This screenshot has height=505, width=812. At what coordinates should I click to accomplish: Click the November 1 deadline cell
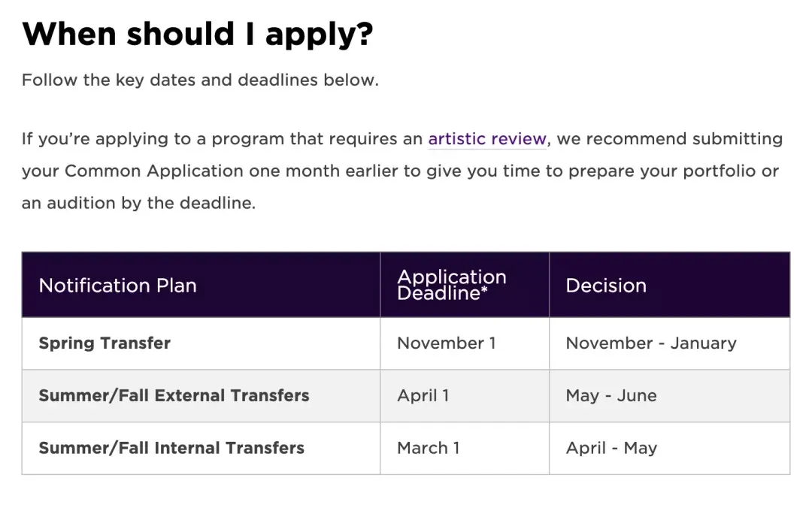[x=447, y=343]
